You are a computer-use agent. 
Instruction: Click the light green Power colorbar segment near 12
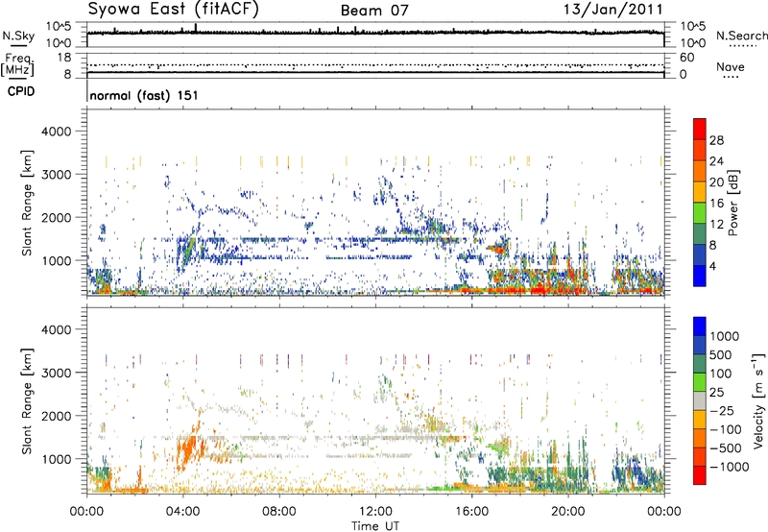[700, 213]
